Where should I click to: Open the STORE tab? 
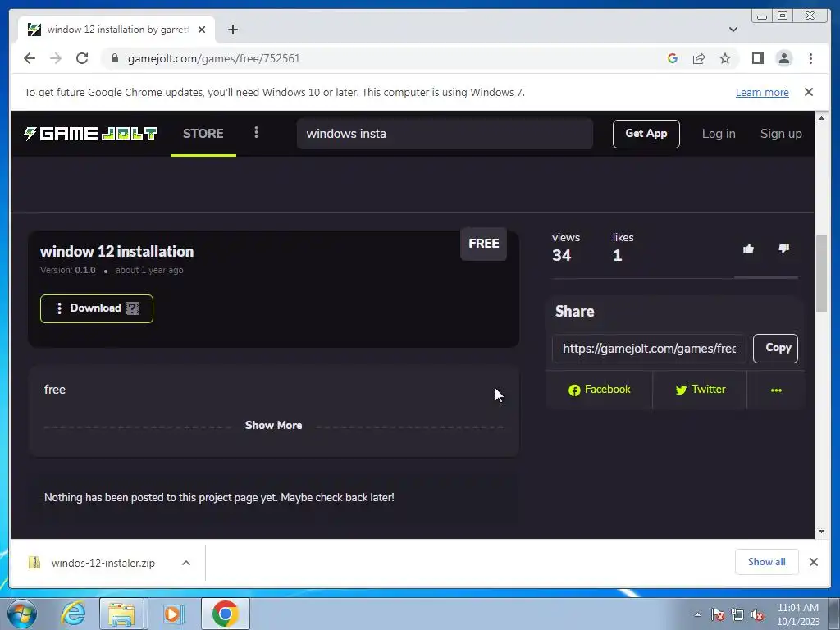(203, 134)
